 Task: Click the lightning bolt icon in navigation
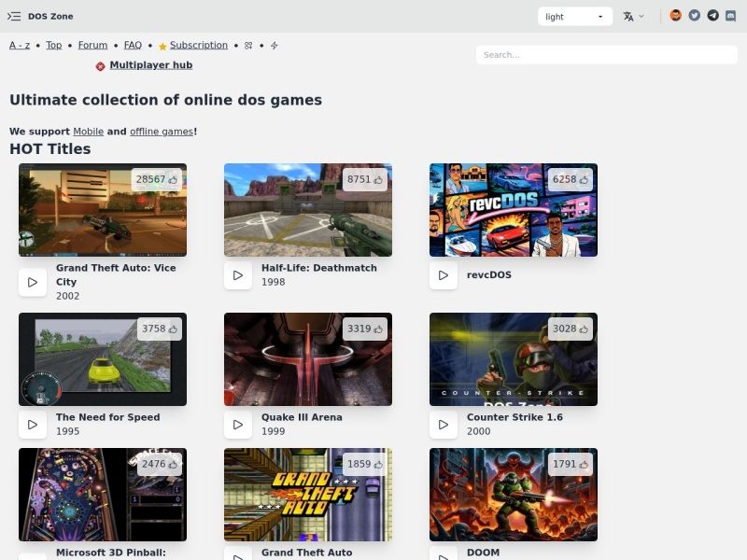275,46
